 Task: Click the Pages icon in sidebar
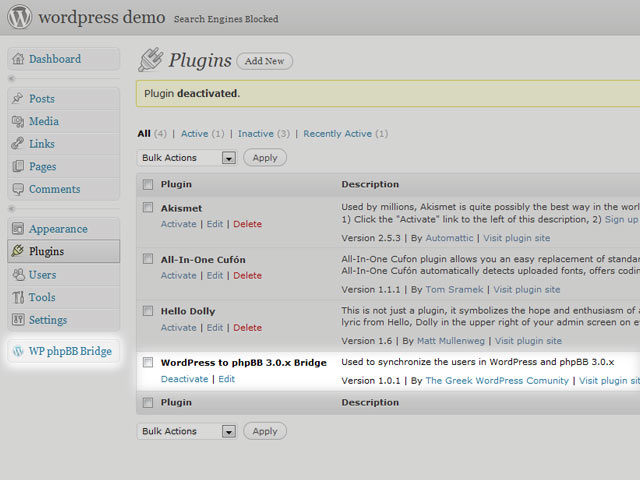18,166
